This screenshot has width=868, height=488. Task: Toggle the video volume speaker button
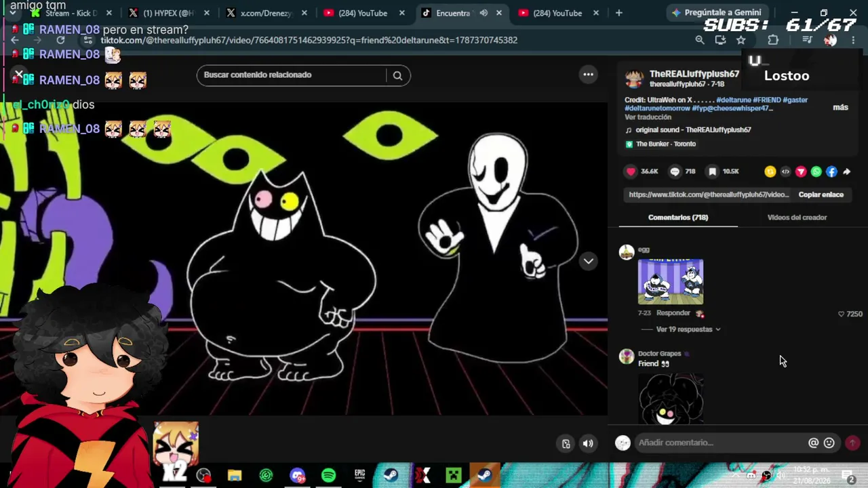[x=588, y=443]
